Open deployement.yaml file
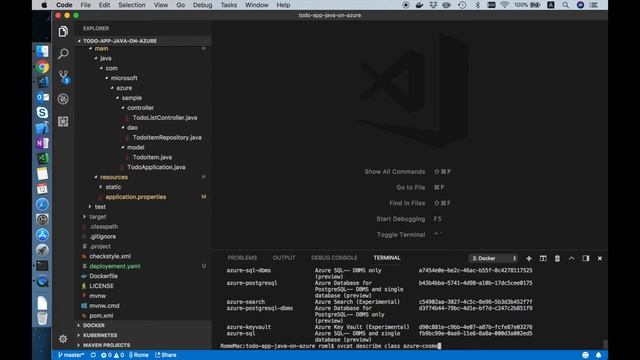 click(x=115, y=266)
